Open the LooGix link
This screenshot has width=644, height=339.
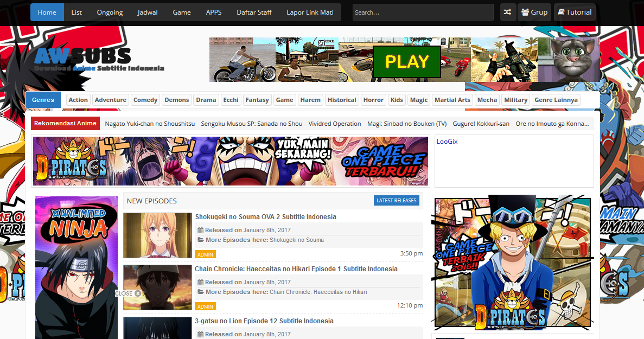tap(447, 141)
